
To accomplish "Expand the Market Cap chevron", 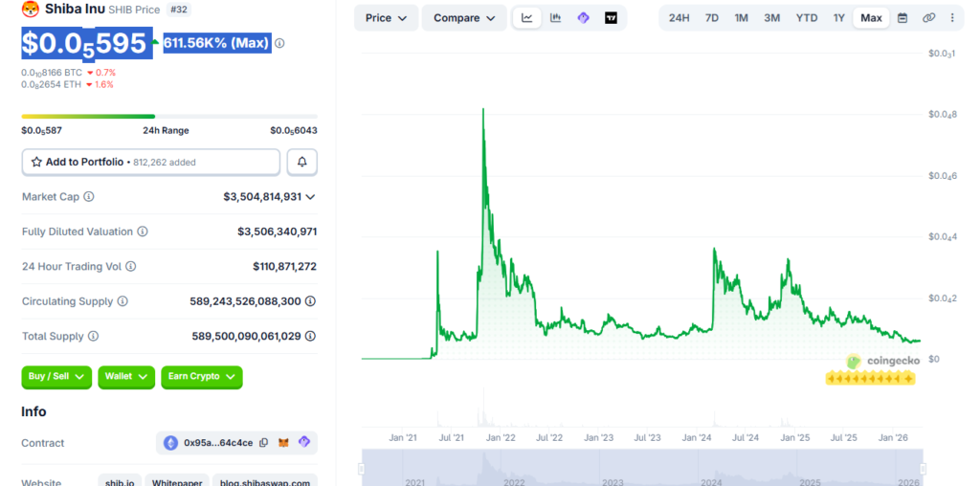I will [x=310, y=197].
